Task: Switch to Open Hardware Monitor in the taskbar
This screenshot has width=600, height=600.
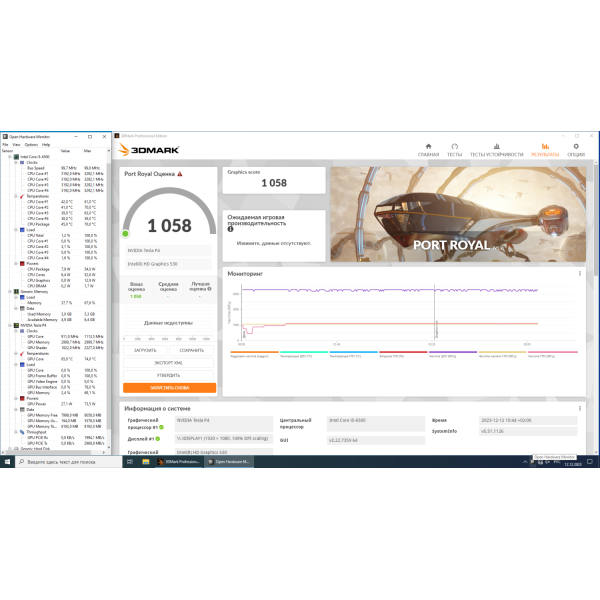Action: click(x=228, y=462)
